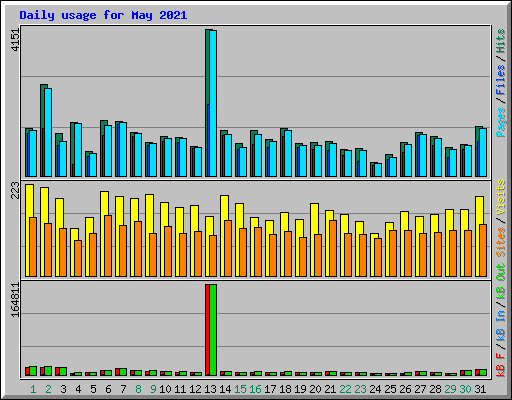Click day 23 on the x-axis
Screen dimensions: 512x400
tap(360, 389)
